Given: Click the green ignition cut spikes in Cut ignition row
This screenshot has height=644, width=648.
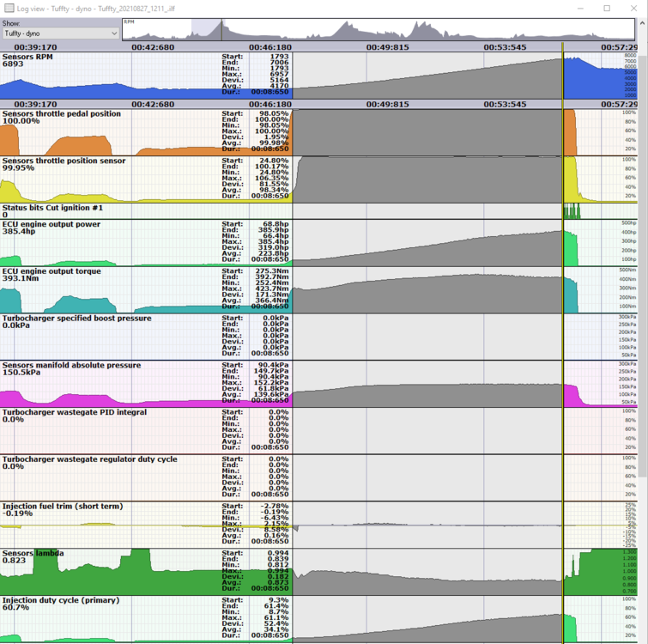Looking at the screenshot, I should click(572, 211).
